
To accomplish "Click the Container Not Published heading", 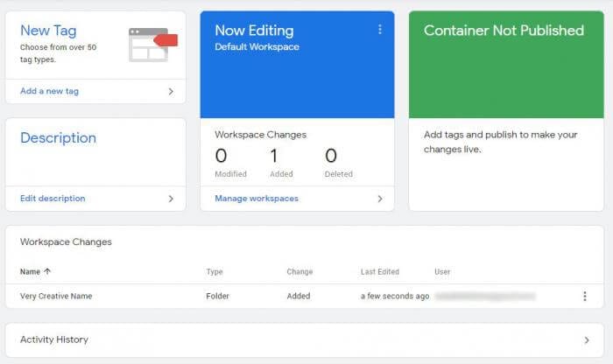I will point(504,31).
